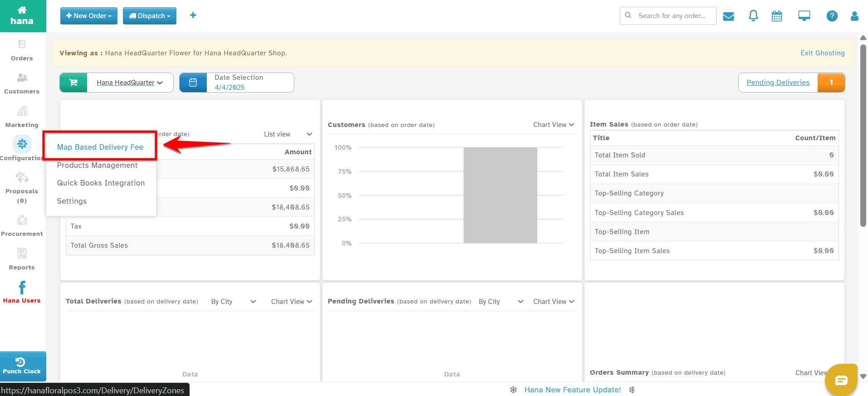Image resolution: width=868 pixels, height=396 pixels.
Task: Click the Total Gross Sales row
Action: point(190,245)
